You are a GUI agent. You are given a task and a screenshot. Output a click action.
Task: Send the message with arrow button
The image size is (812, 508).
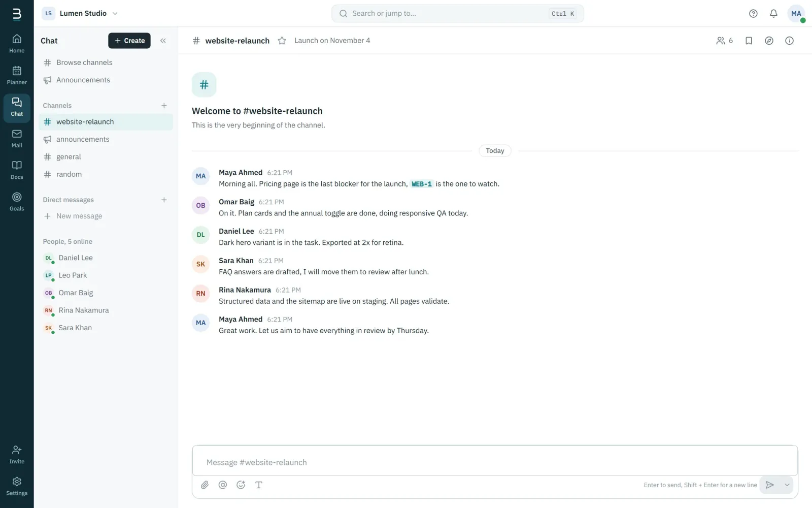[769, 485]
